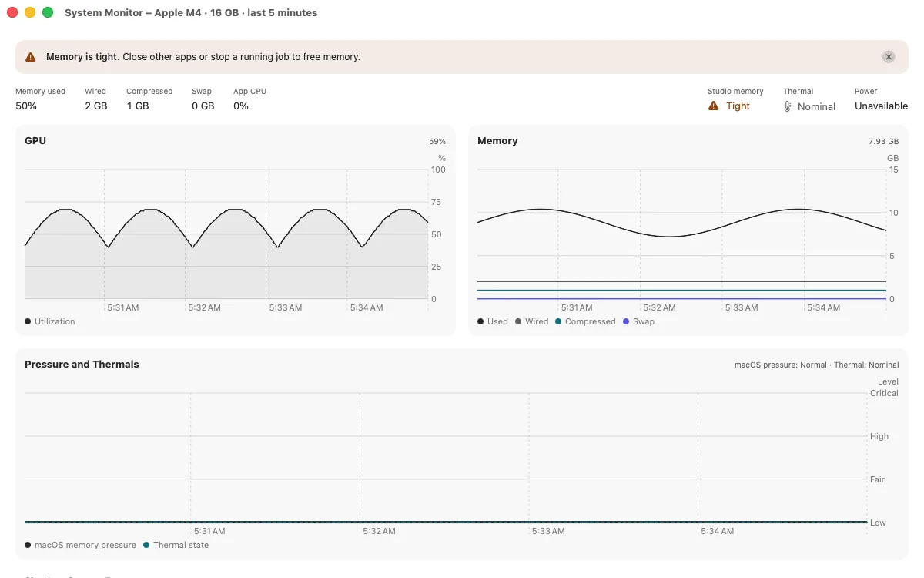Click the 59% GPU current reading
Viewport: 924px width, 578px height.
[437, 142]
